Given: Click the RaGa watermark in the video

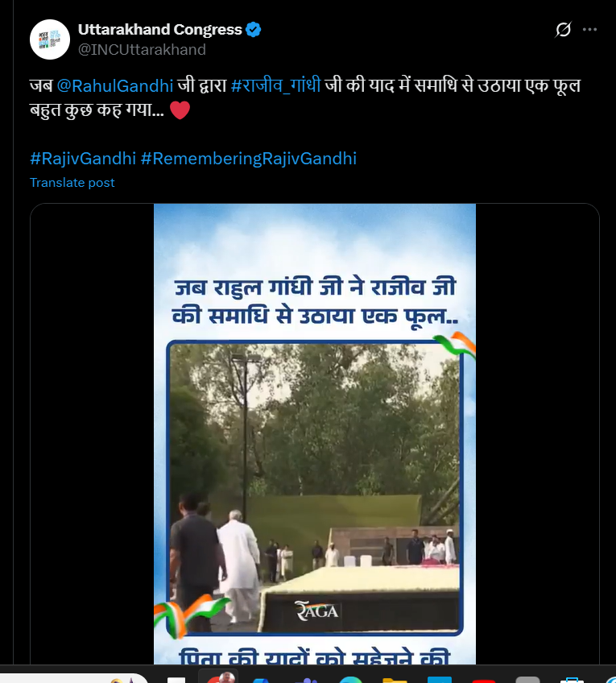Looking at the screenshot, I should 317,611.
